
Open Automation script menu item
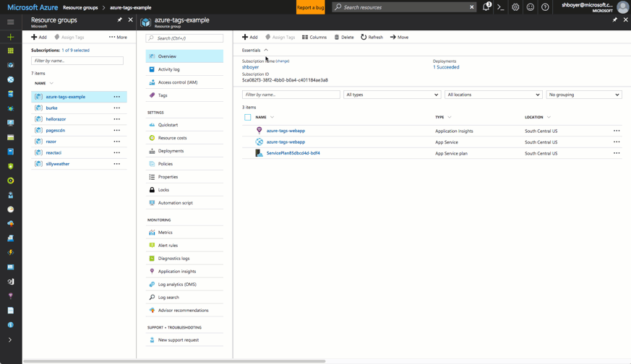coord(184,203)
